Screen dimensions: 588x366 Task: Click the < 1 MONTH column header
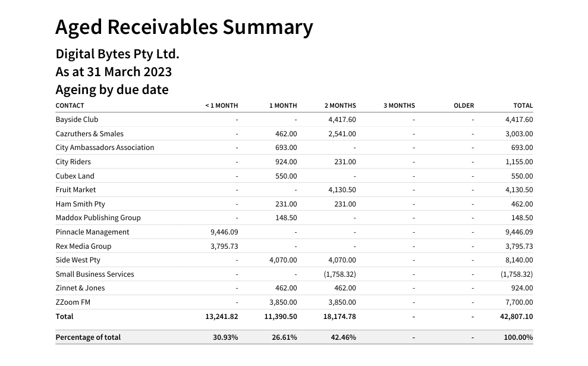coord(221,105)
